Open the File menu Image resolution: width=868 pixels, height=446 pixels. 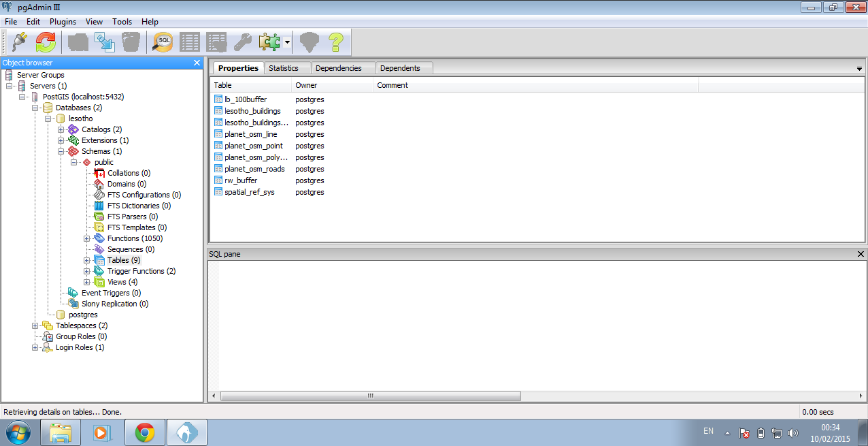click(x=11, y=22)
